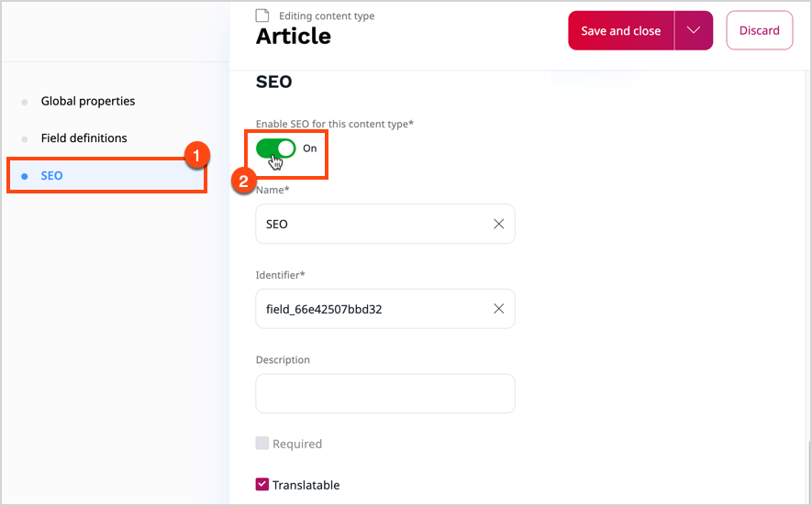
Task: Click the document icon beside Editing content type
Action: 262,16
